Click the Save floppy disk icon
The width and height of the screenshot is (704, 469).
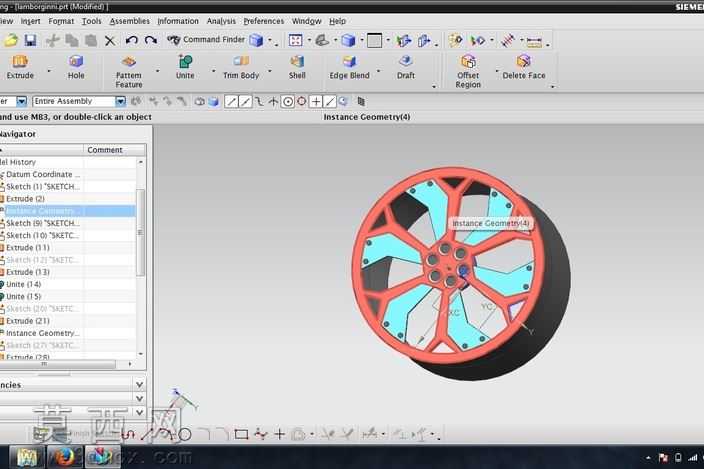(30, 40)
